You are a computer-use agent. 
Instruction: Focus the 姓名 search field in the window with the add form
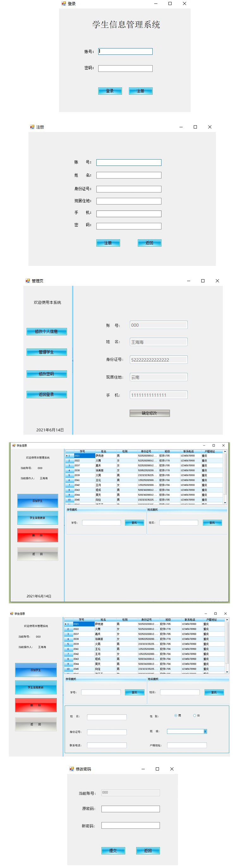click(180, 692)
